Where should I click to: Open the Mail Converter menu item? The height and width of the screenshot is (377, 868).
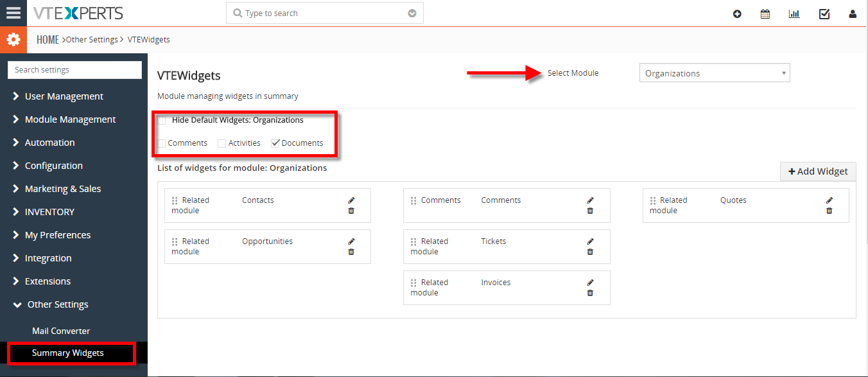tap(61, 331)
